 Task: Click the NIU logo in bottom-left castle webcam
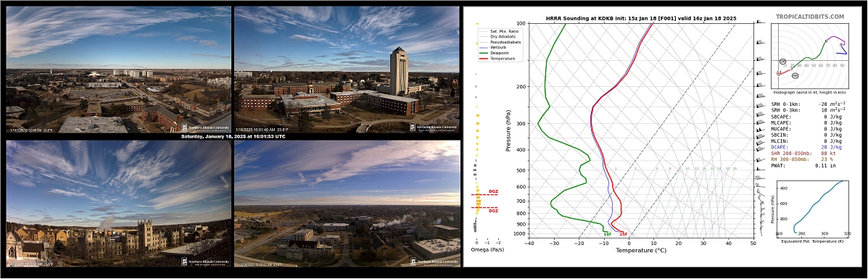point(206,262)
